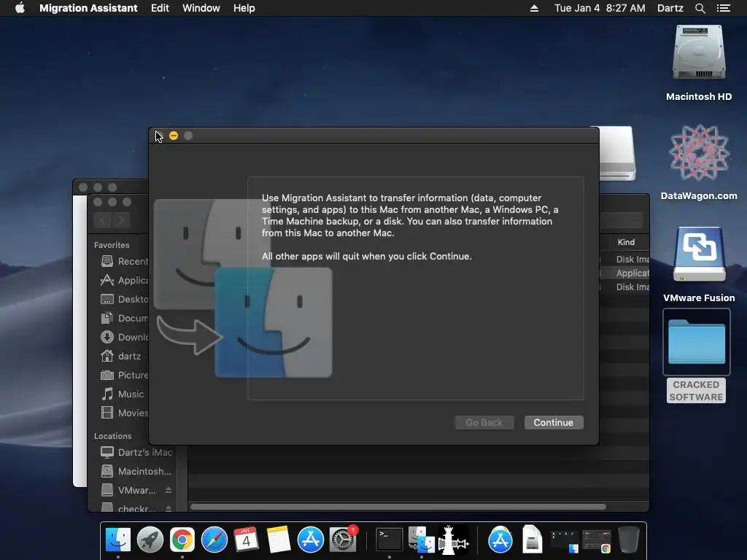Click Continue in Migration Assistant

[x=554, y=422]
